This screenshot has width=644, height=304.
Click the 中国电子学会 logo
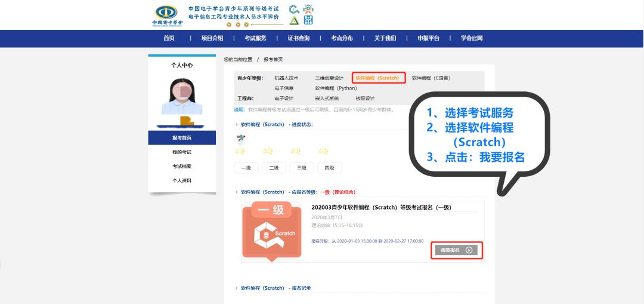pos(168,16)
